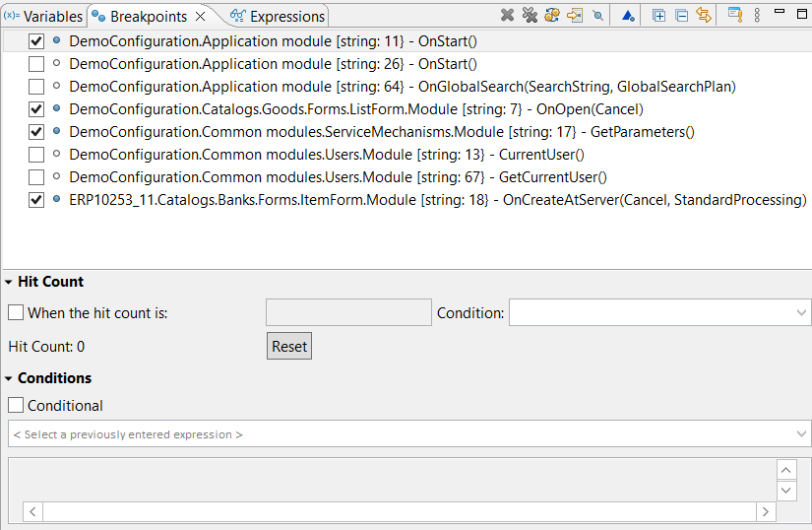Enable the OnGlobalSearch breakpoint checkbox

[36, 87]
